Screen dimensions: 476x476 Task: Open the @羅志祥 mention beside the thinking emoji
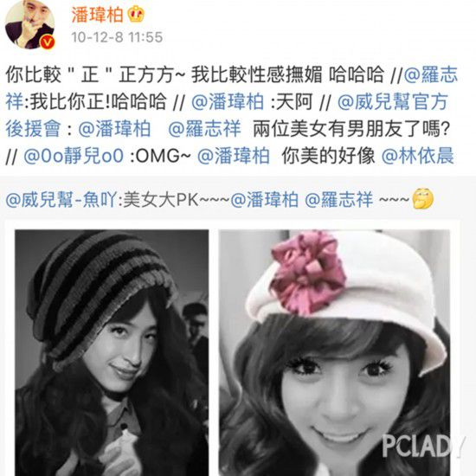[338, 200]
